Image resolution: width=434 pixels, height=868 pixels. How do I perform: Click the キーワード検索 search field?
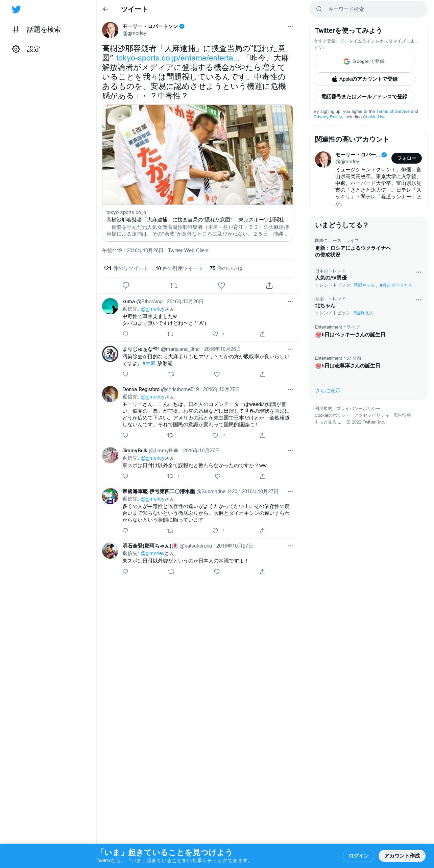[x=368, y=9]
